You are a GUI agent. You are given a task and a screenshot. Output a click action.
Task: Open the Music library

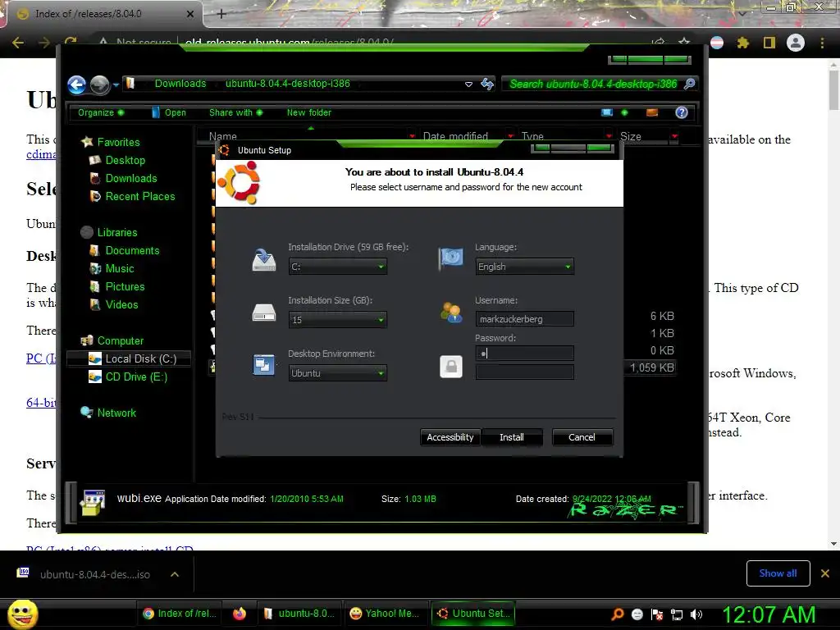point(112,268)
